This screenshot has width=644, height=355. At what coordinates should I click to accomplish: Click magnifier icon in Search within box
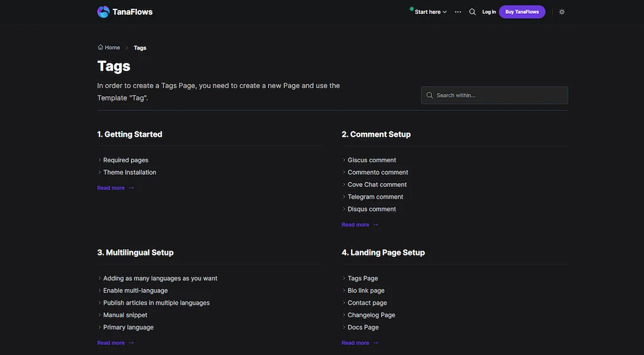(x=430, y=95)
